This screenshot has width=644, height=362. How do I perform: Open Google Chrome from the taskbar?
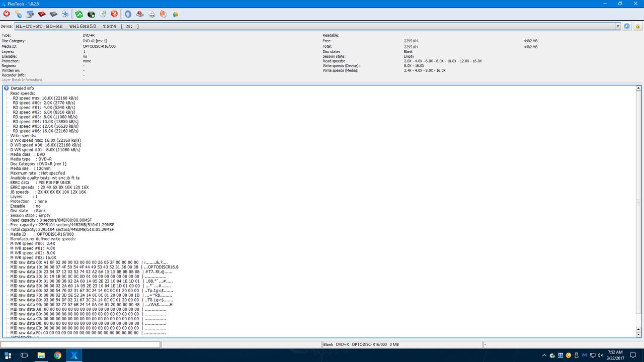(58, 355)
